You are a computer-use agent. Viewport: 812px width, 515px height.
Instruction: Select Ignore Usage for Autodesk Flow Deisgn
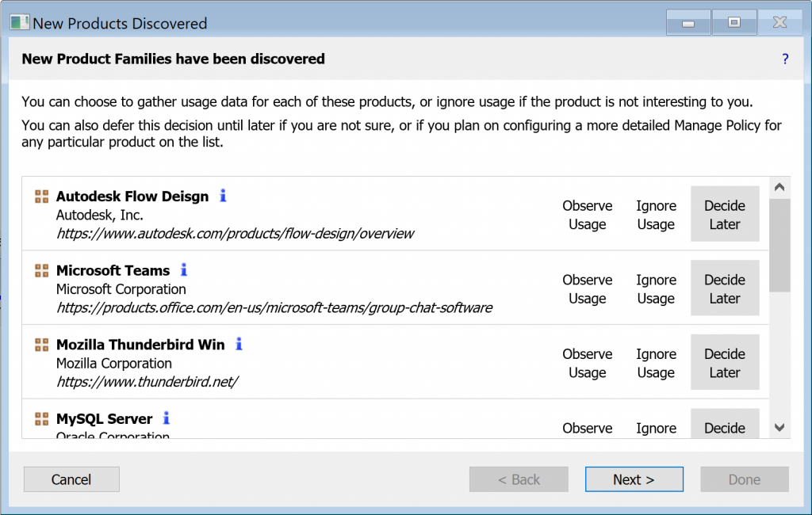(x=656, y=215)
